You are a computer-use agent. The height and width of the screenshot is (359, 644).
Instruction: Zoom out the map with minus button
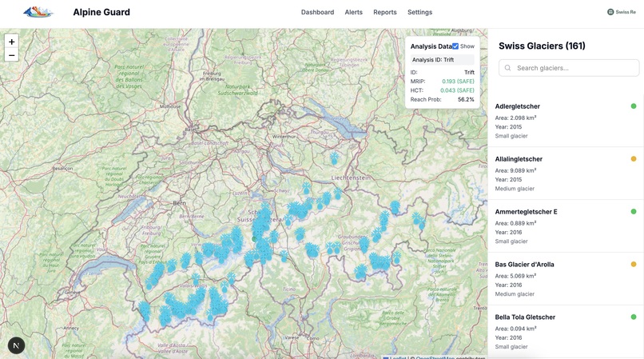[11, 55]
